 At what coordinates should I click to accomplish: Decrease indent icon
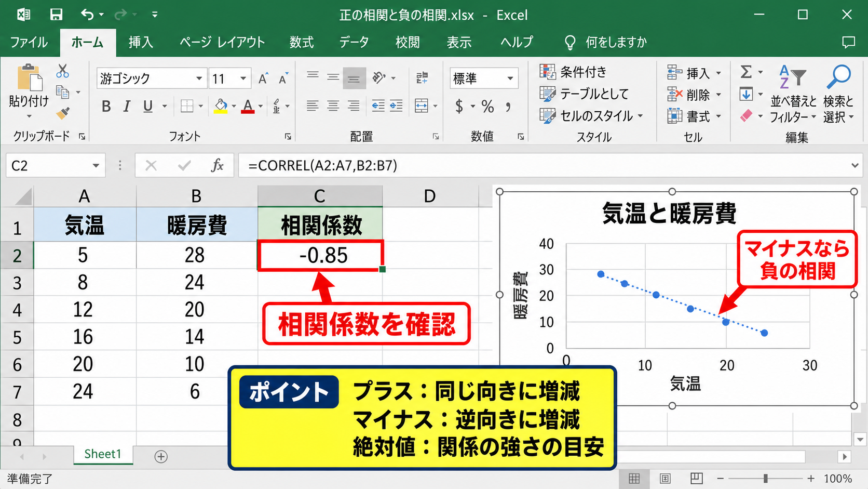pyautogui.click(x=378, y=106)
